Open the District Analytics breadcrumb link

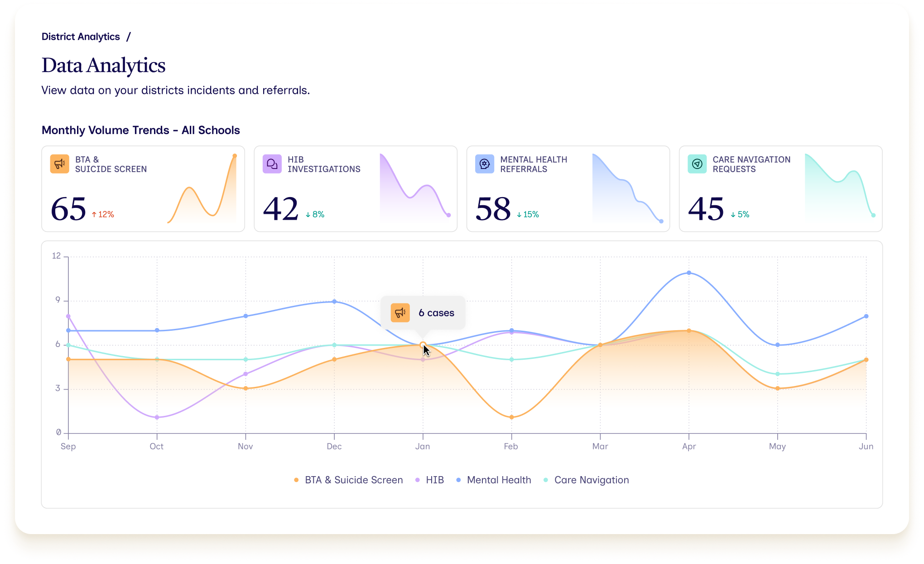tap(81, 37)
